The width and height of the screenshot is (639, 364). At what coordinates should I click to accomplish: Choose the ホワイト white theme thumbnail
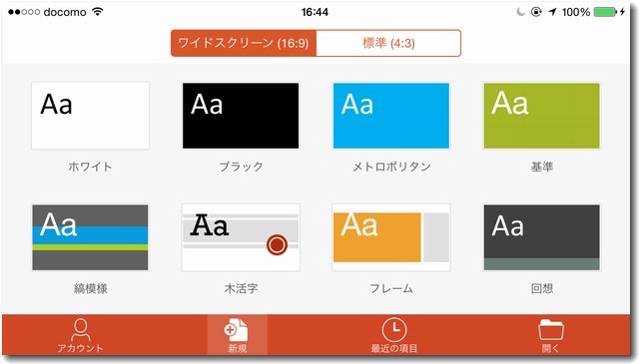pos(90,116)
